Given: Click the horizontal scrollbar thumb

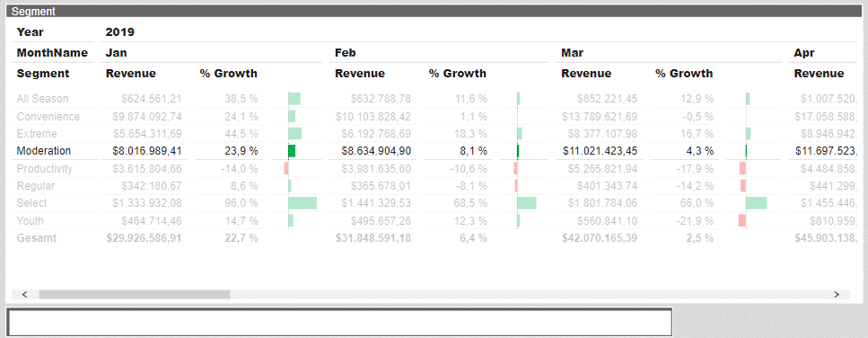Looking at the screenshot, I should 134,294.
